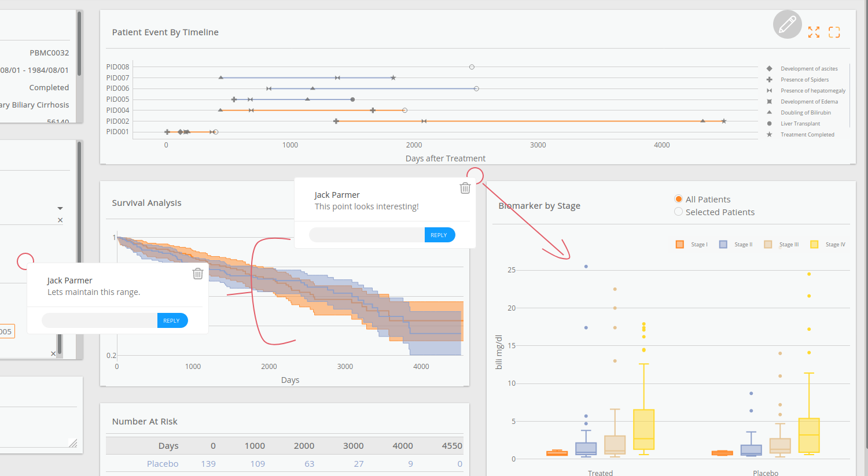This screenshot has height=476, width=868.
Task: Delete the 'Lets maintain this range' comment
Action: [x=198, y=273]
